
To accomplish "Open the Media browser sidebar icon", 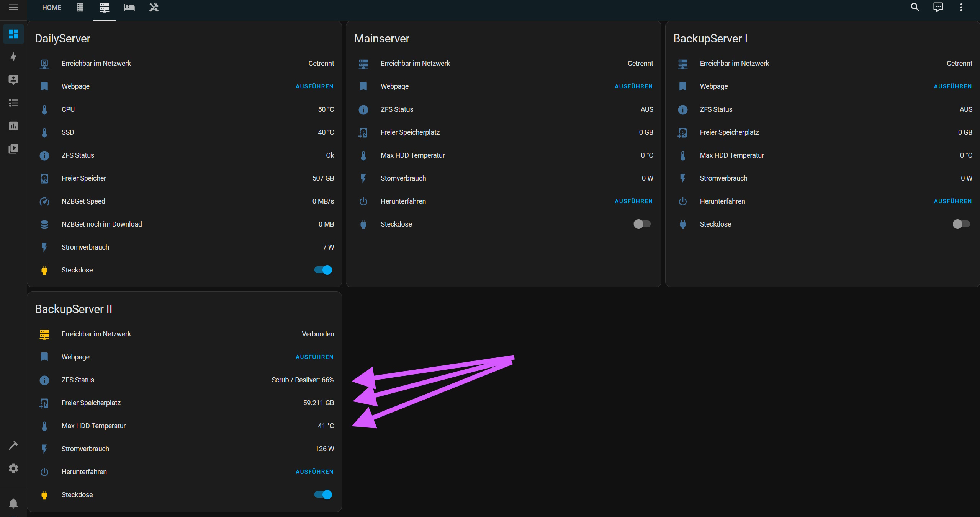I will click(x=13, y=148).
